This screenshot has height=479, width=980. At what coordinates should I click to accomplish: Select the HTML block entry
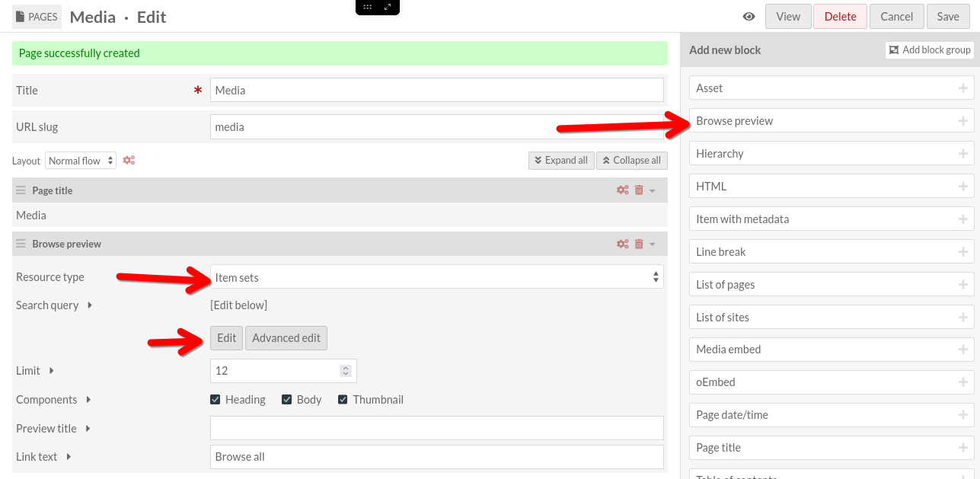coord(832,187)
